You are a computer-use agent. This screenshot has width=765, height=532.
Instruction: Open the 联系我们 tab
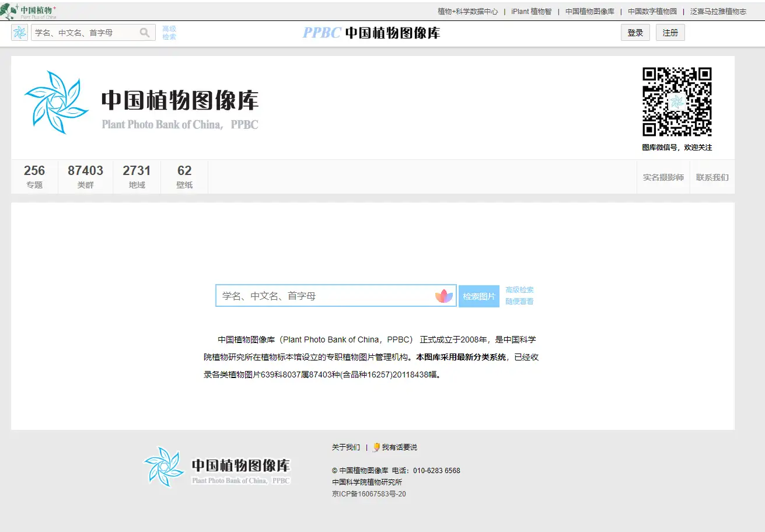pyautogui.click(x=712, y=177)
